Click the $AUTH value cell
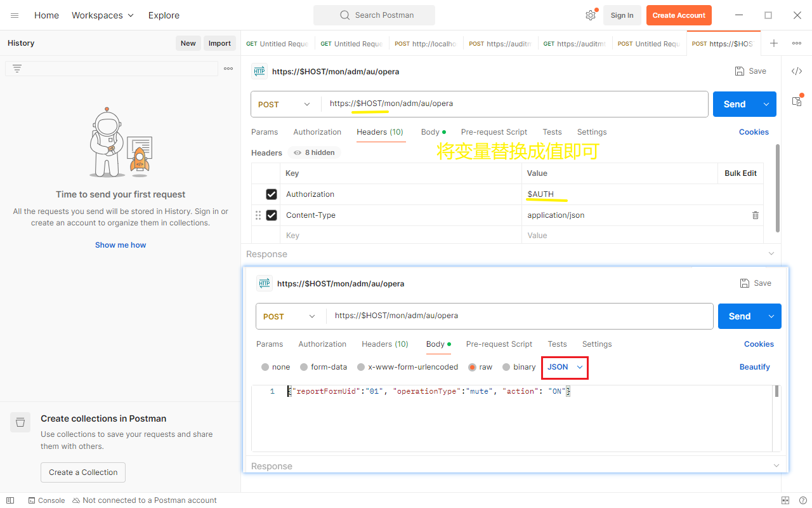 pos(642,194)
